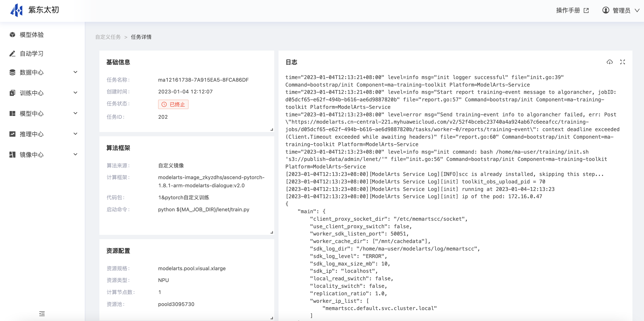
Task: Click creation time 2023-01-04 12:12:07
Action: tap(185, 91)
